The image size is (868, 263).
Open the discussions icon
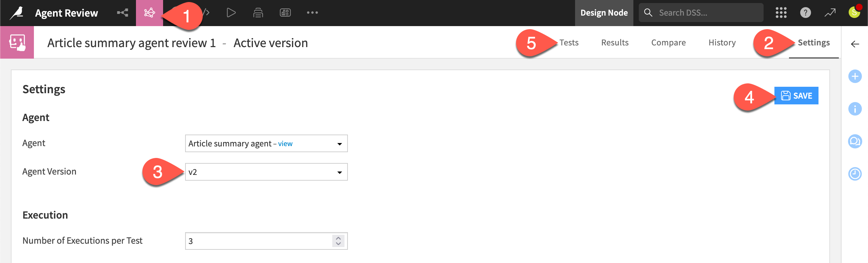[x=856, y=142]
